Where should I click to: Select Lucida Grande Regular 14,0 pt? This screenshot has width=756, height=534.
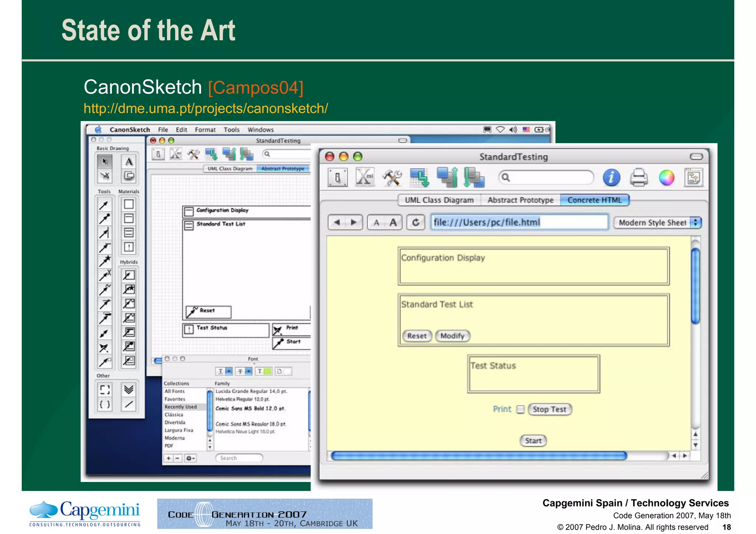pos(251,391)
